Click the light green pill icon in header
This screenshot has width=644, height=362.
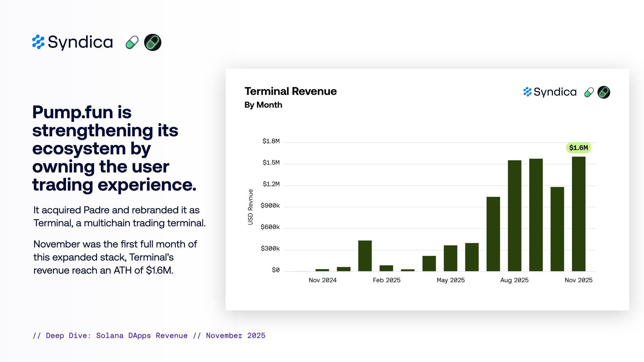pyautogui.click(x=132, y=42)
